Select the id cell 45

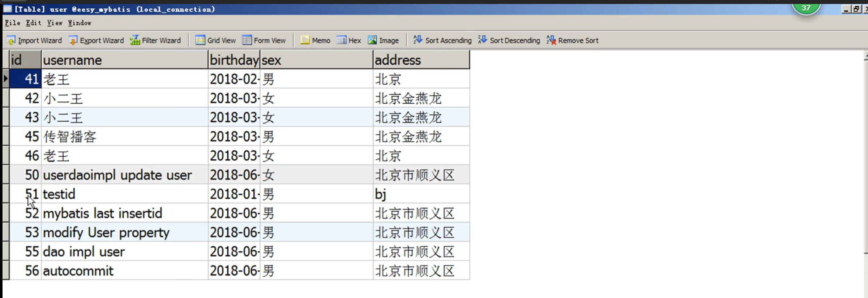tap(25, 137)
